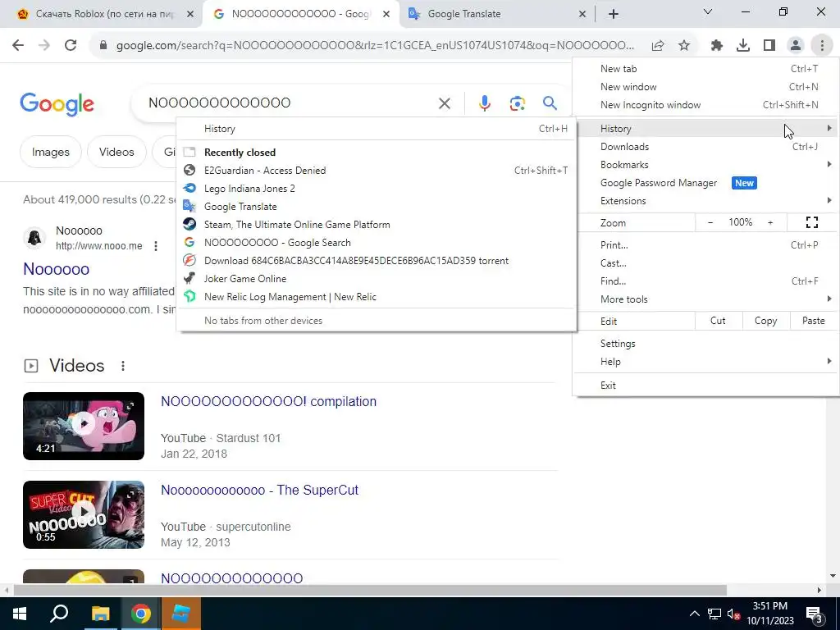Viewport: 840px width, 630px height.
Task: Open a New Incognito window
Action: coord(706,105)
